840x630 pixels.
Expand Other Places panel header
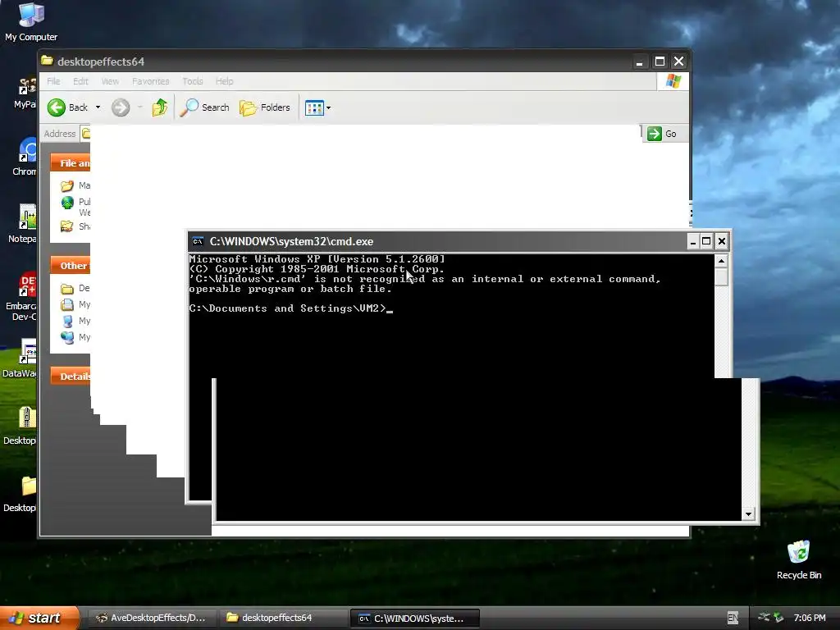pos(71,265)
